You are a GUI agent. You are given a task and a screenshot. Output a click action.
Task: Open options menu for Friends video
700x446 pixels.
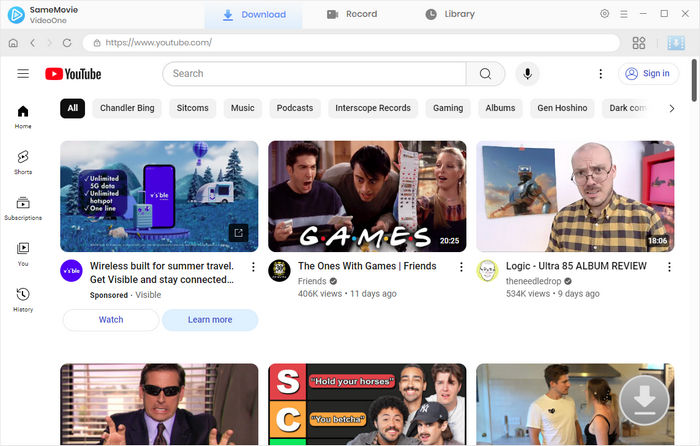click(x=461, y=267)
